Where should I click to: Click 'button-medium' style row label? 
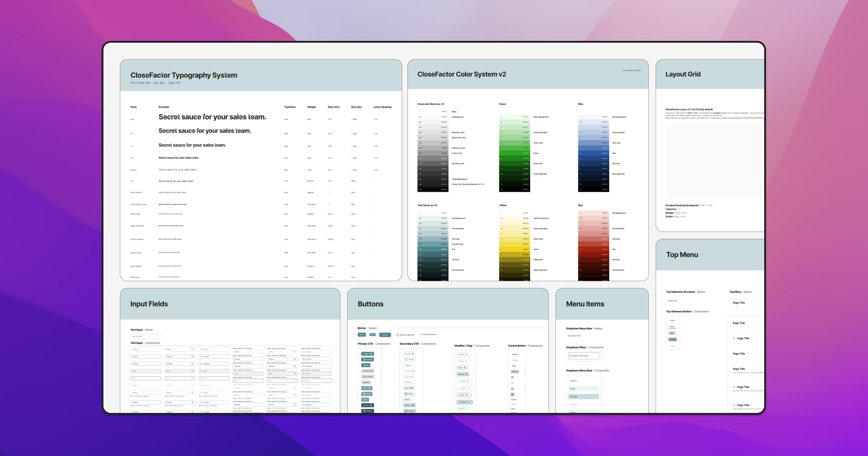click(x=137, y=239)
